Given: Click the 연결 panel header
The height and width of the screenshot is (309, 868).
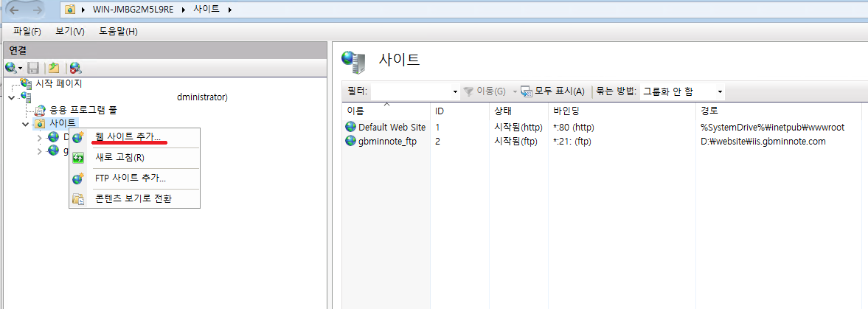Looking at the screenshot, I should [x=165, y=50].
